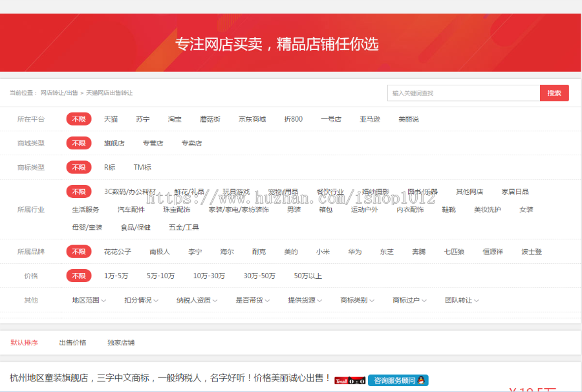Screen dimensions: 582x392
Task: Filter brand by 华为
Action: pos(355,252)
